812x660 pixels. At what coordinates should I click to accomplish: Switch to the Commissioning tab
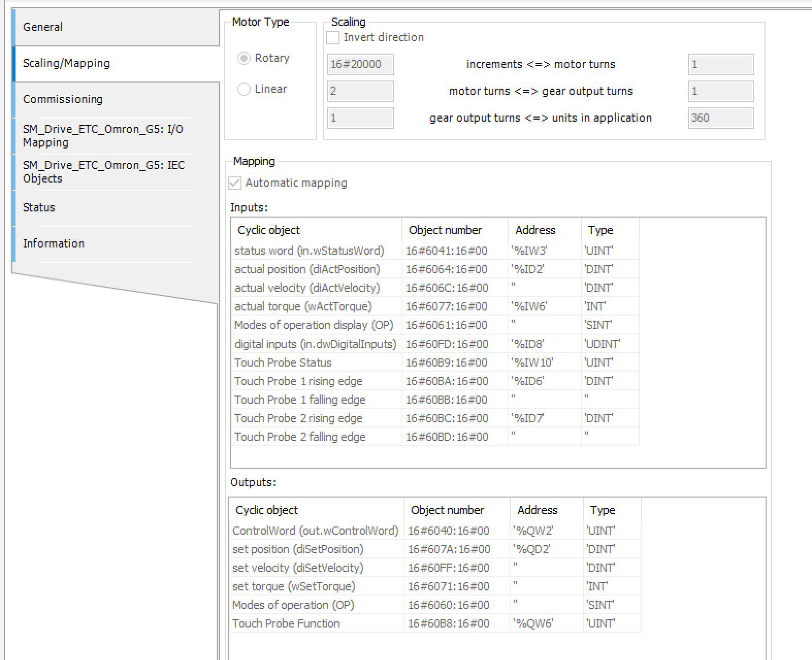pos(63,99)
